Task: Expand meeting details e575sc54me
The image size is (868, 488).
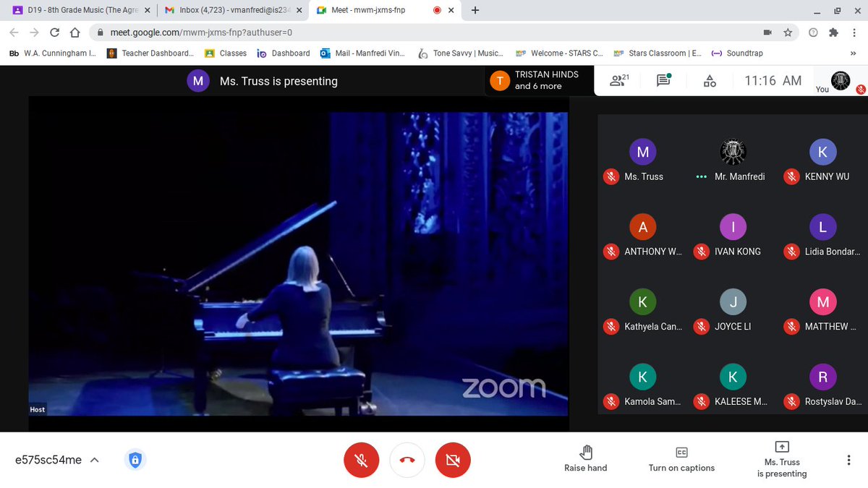Action: pyautogui.click(x=57, y=460)
